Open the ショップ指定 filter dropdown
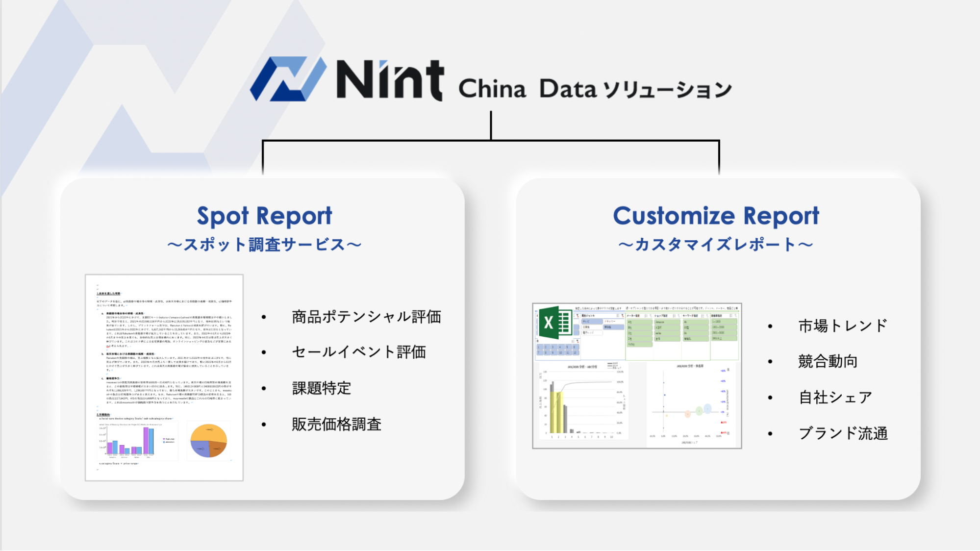980x551 pixels. coord(678,315)
